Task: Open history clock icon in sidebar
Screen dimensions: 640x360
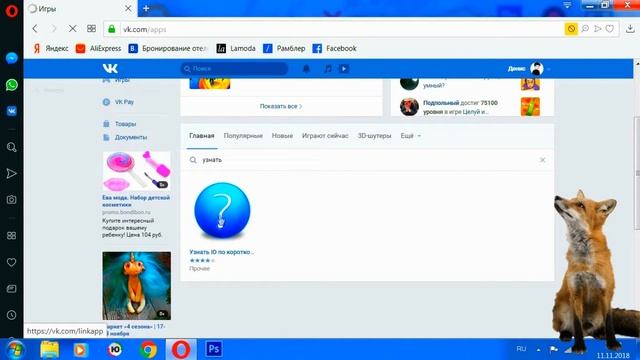Action: pos(11,315)
